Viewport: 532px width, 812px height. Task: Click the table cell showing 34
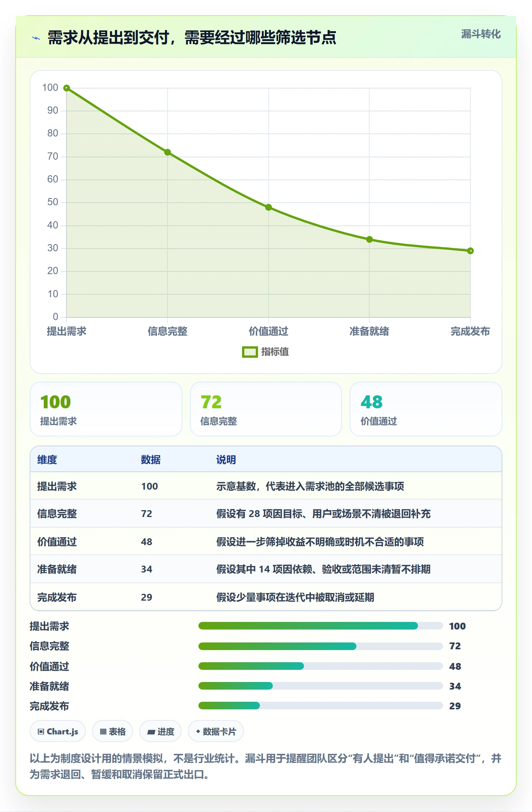coord(147,569)
